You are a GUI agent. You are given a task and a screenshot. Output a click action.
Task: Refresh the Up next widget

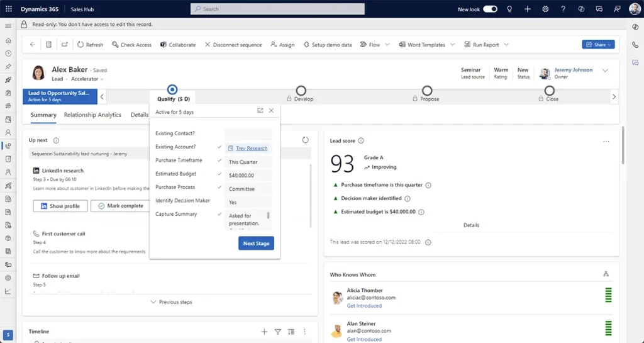(x=305, y=140)
